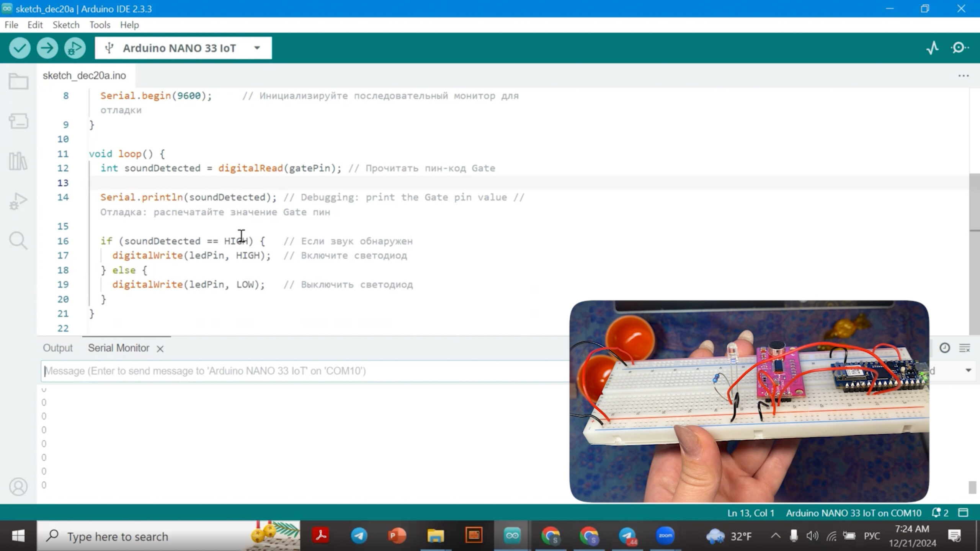980x551 pixels.
Task: Toggle bottom panel icon in status bar
Action: click(x=963, y=513)
